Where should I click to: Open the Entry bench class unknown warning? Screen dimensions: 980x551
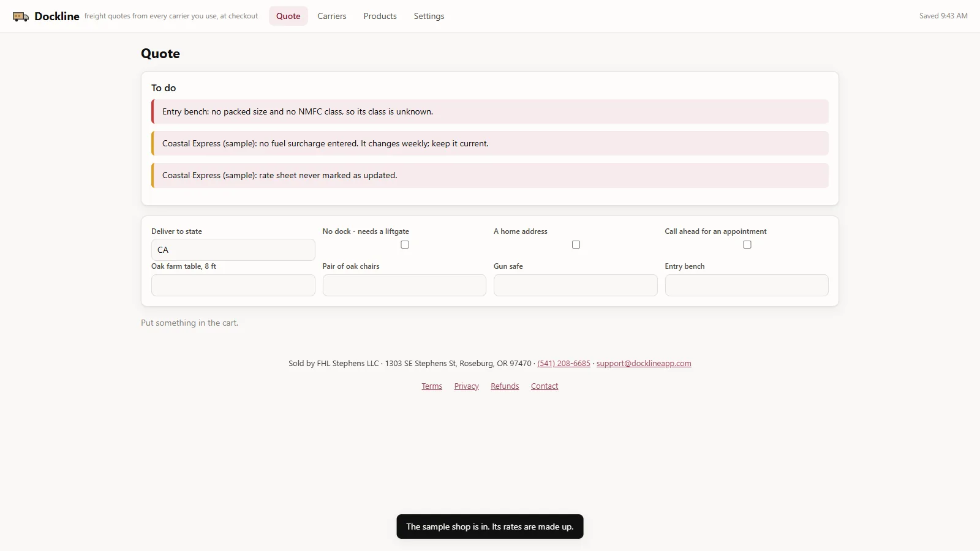(490, 111)
